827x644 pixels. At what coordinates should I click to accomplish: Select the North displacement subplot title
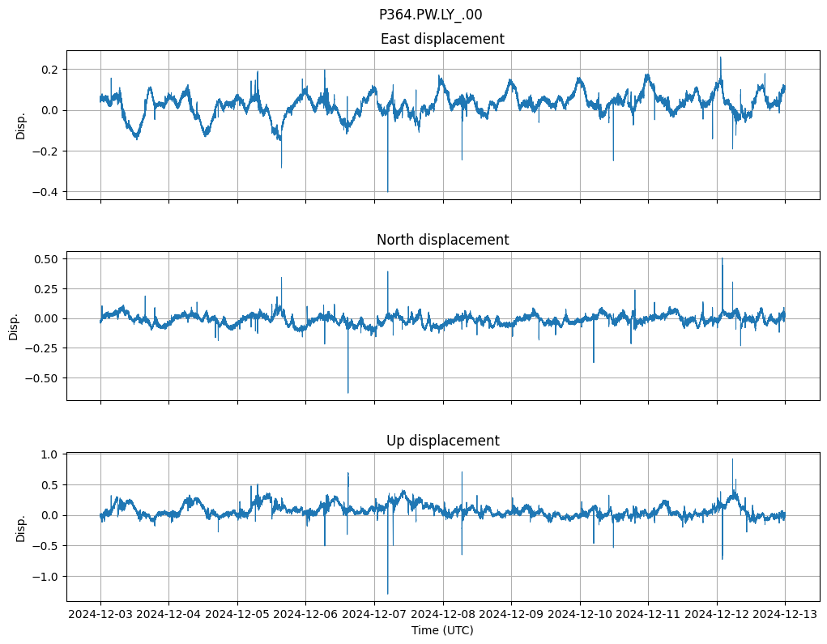(x=442, y=240)
